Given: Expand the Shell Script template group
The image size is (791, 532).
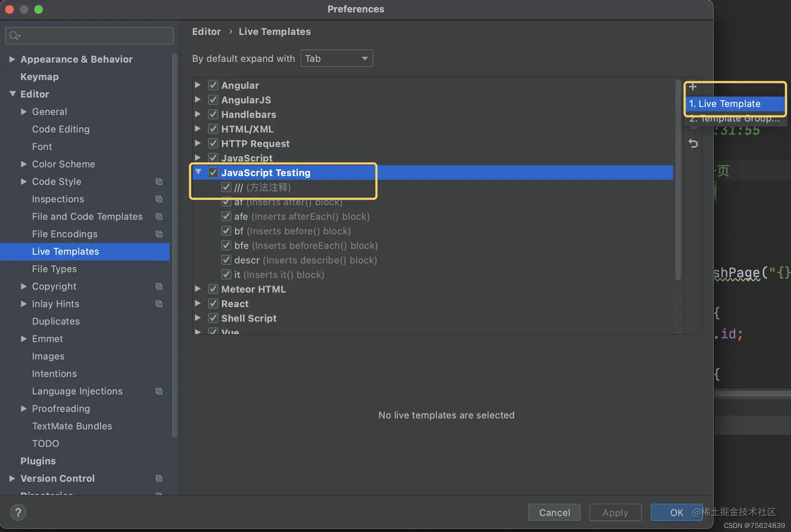Looking at the screenshot, I should pos(198,318).
